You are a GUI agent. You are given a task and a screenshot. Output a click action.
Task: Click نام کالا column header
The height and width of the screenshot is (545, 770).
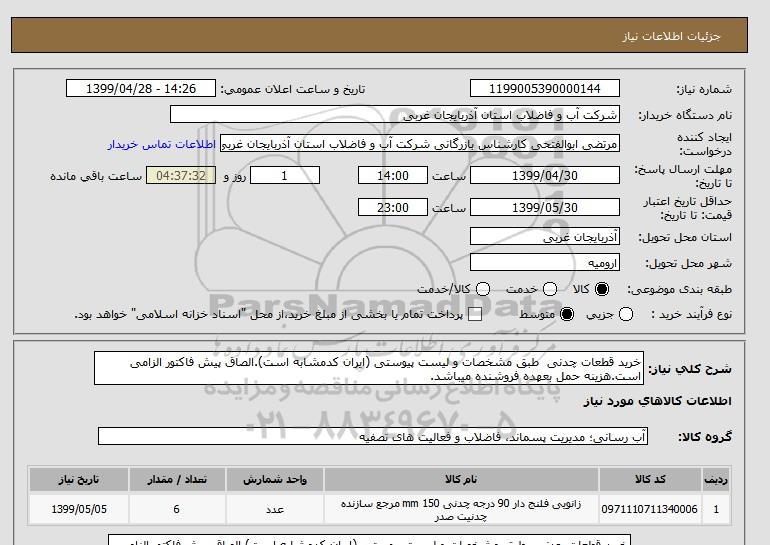tap(461, 480)
